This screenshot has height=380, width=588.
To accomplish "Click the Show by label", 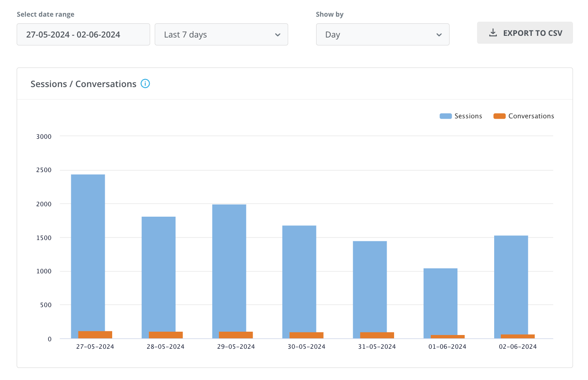I will tap(329, 14).
